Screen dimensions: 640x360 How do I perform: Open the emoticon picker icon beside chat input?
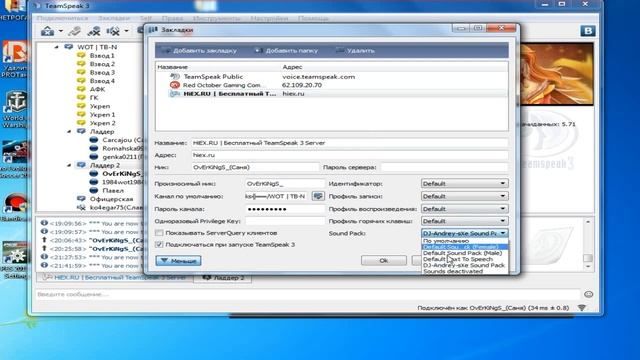(588, 294)
